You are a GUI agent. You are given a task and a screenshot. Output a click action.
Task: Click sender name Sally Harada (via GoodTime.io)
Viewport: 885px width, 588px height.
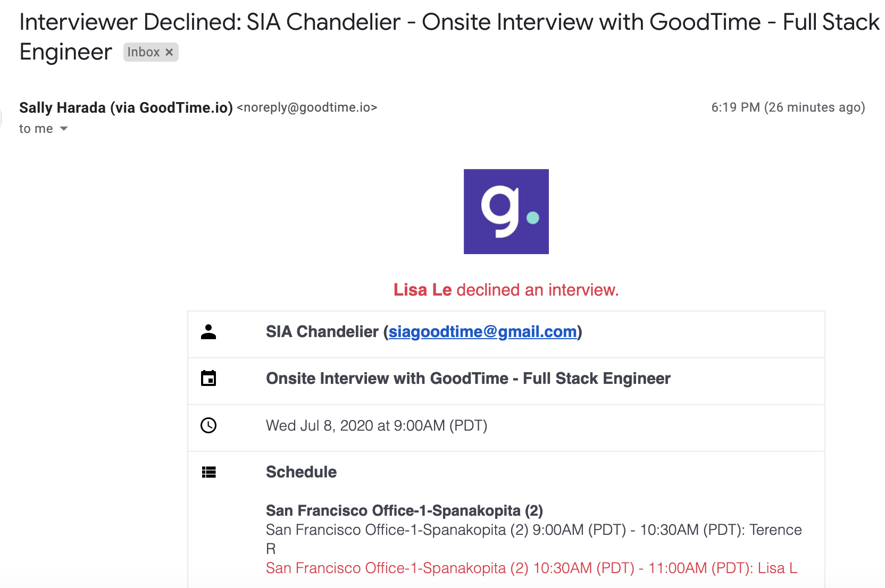[x=126, y=107]
